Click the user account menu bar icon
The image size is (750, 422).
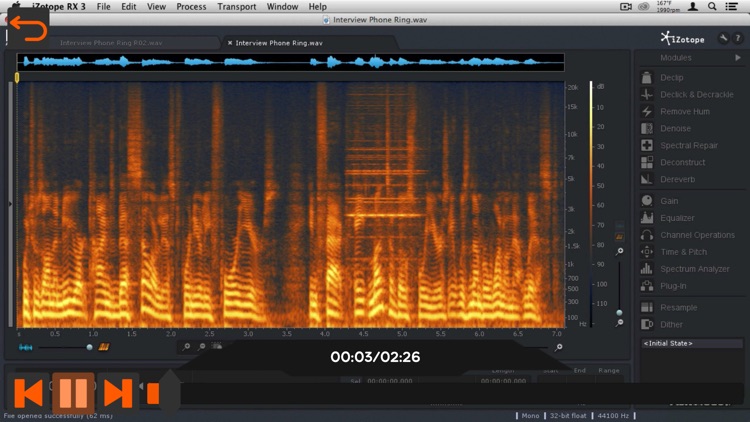point(692,6)
